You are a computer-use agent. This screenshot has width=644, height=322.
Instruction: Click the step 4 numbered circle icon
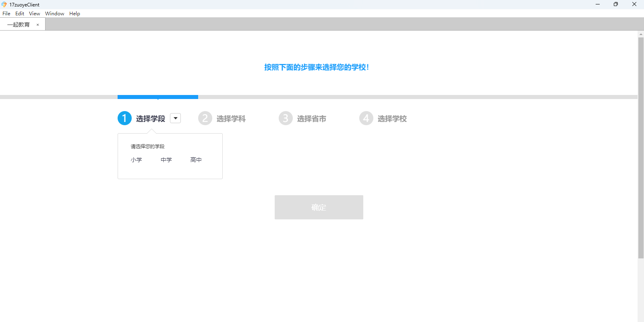coord(366,118)
